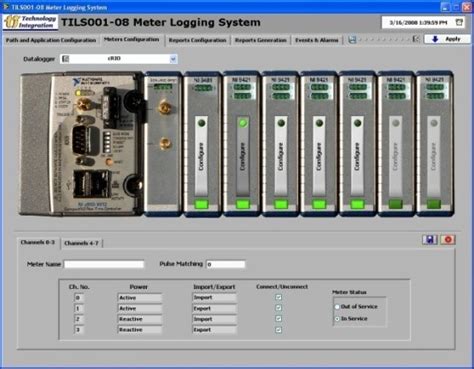Viewport: 474px width, 369px height.
Task: Click the icon at end of progress dots
Action: pos(416,39)
